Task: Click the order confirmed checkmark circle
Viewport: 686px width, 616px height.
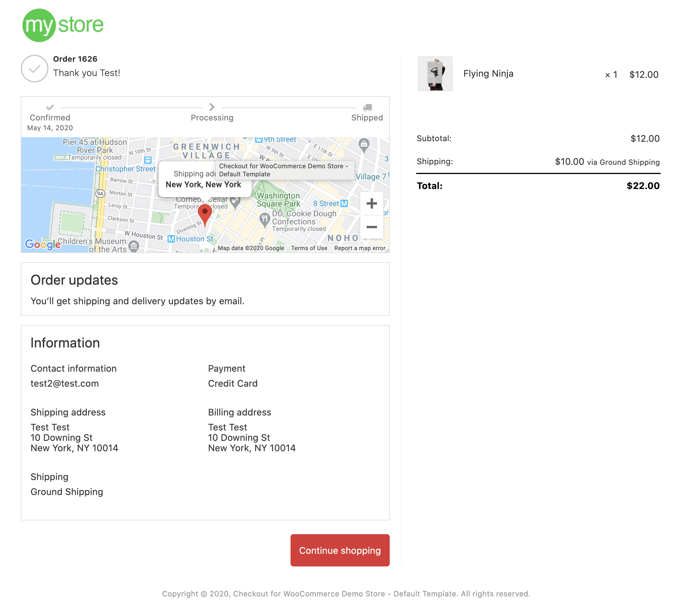Action: click(x=35, y=69)
